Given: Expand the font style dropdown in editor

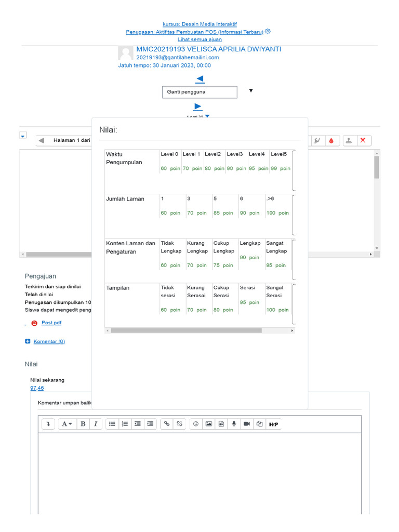Looking at the screenshot, I should pyautogui.click(x=67, y=424).
